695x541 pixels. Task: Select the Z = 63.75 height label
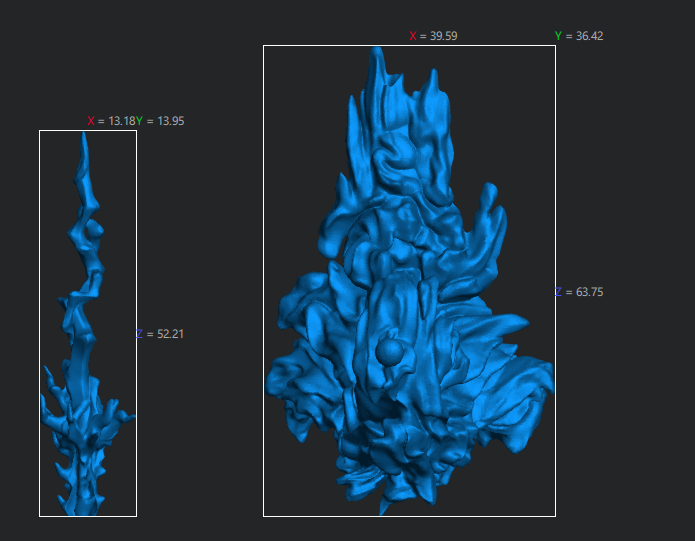coord(579,292)
